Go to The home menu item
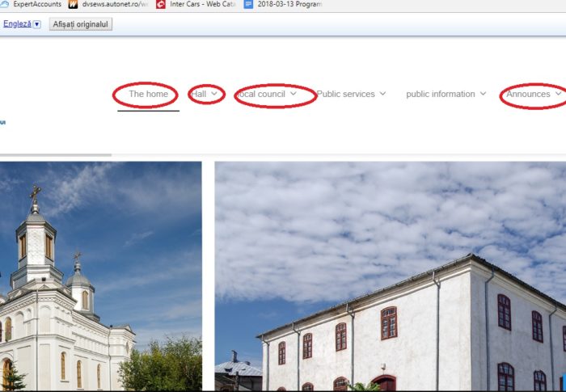The image size is (566, 392). [x=148, y=94]
